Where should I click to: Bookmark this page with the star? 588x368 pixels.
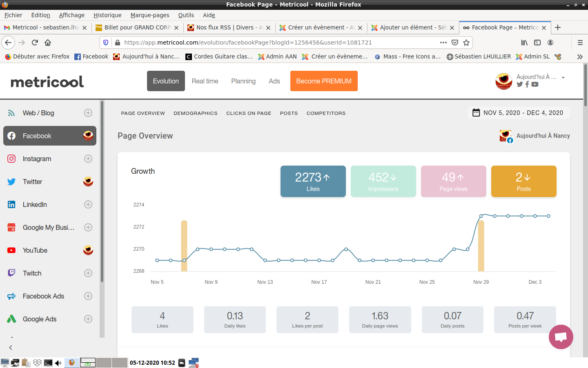466,43
